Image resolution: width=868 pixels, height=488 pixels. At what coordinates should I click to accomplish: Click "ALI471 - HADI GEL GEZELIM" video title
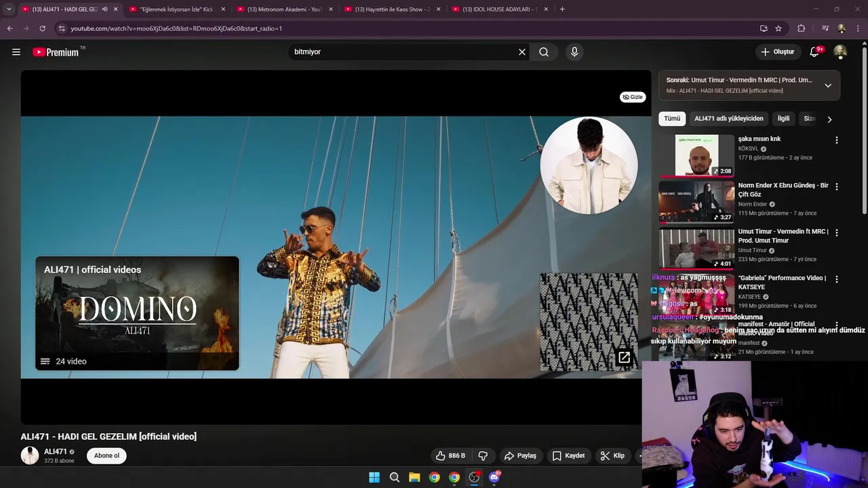point(108,436)
